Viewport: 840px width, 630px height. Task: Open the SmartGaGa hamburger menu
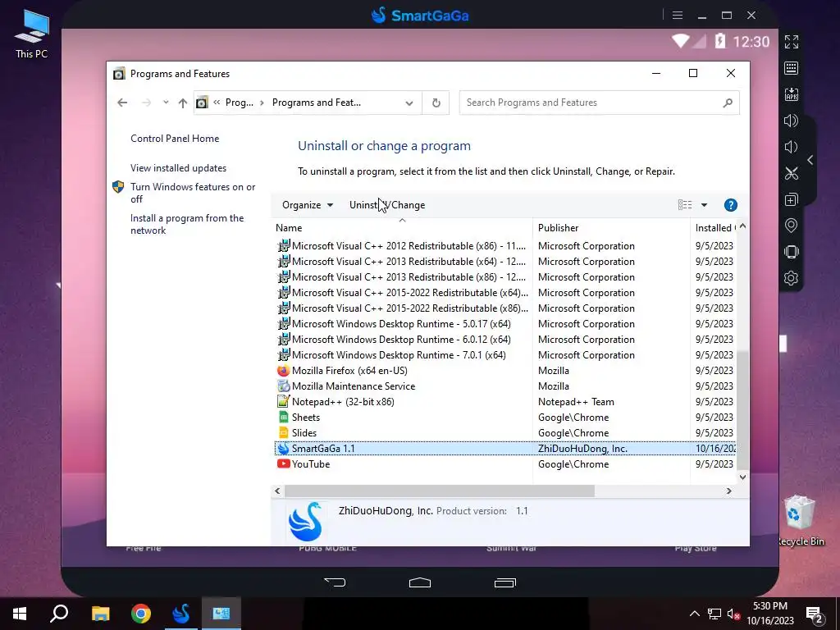677,16
